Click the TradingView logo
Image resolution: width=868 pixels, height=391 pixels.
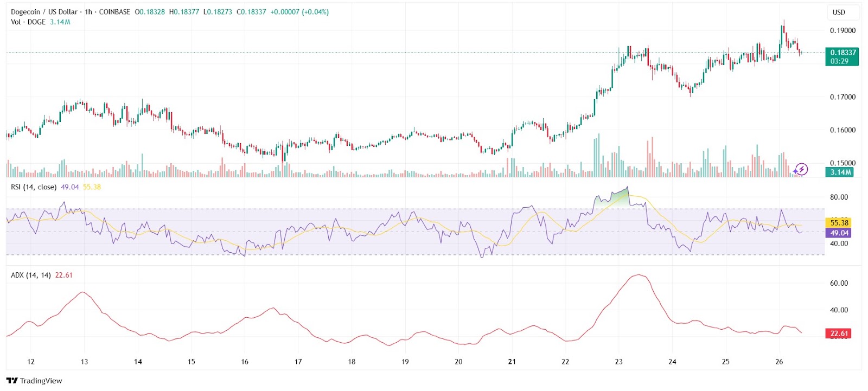click(35, 381)
